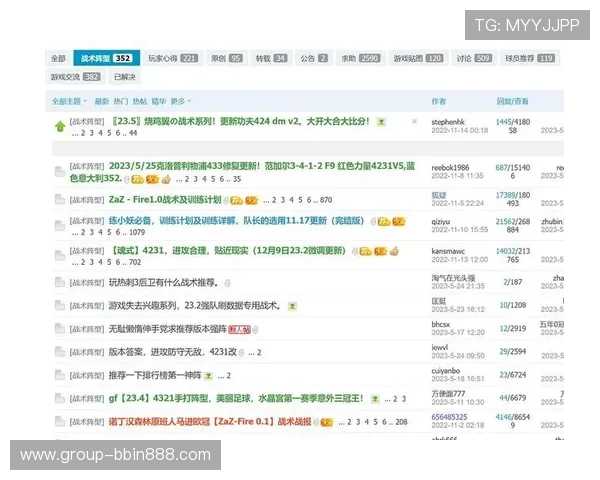
Task: Open thread 玩热刺3后卫有什么战术推荐
Action: click(x=165, y=282)
